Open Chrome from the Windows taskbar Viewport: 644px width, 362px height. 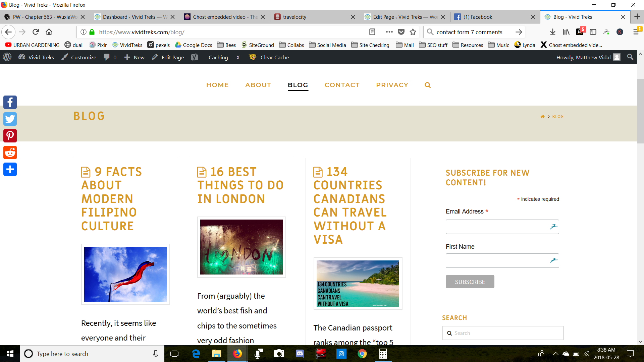coord(362,354)
